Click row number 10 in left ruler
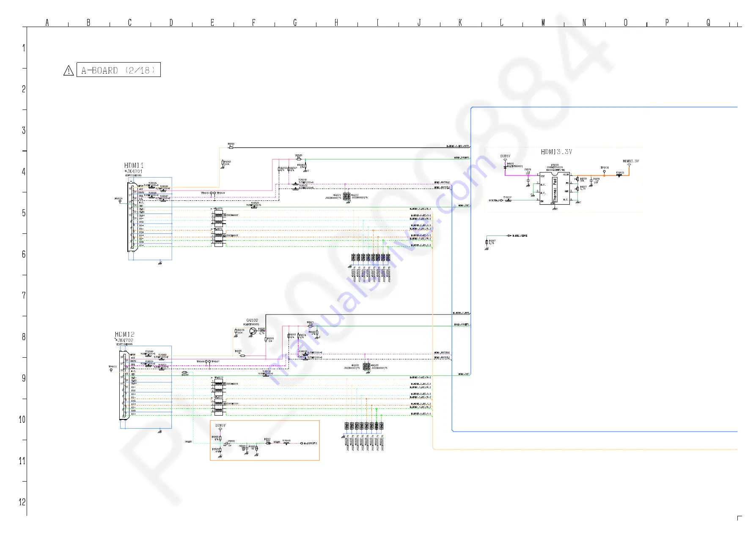This screenshot has height=534, width=756. (x=22, y=419)
